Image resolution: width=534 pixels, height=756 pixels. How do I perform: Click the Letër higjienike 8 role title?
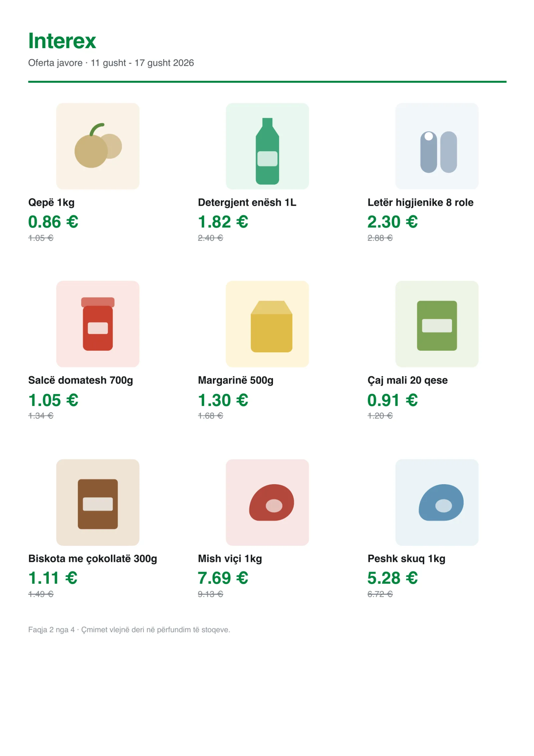click(x=420, y=202)
